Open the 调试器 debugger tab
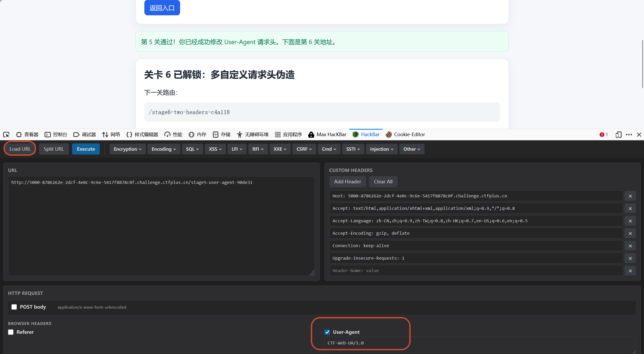This screenshot has width=644, height=354. [x=85, y=135]
